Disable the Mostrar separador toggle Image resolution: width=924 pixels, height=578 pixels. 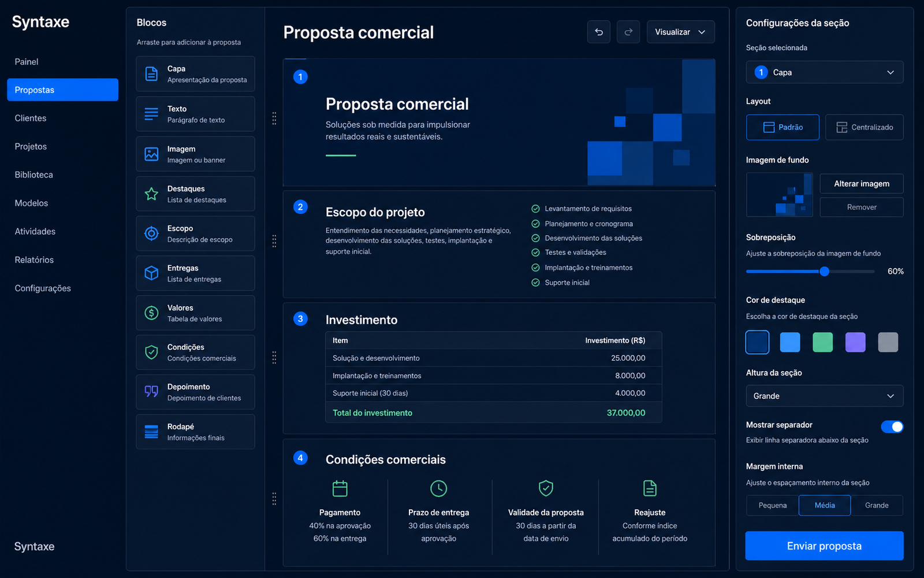[x=892, y=427]
